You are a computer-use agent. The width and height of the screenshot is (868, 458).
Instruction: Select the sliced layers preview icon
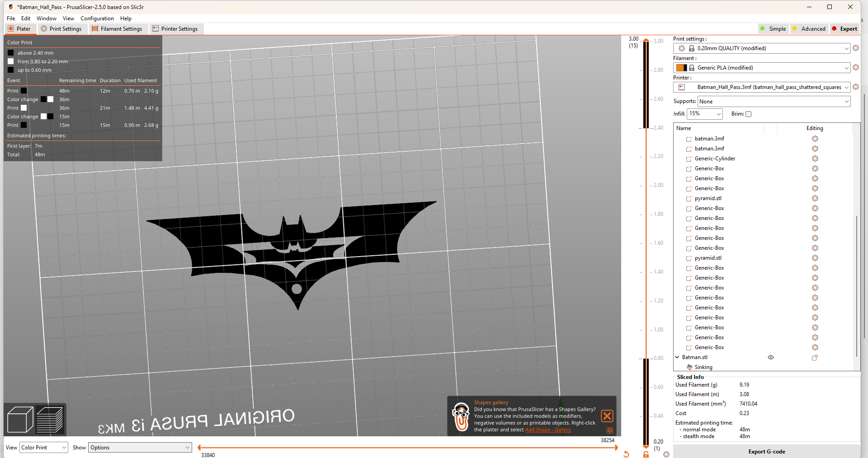click(x=50, y=419)
